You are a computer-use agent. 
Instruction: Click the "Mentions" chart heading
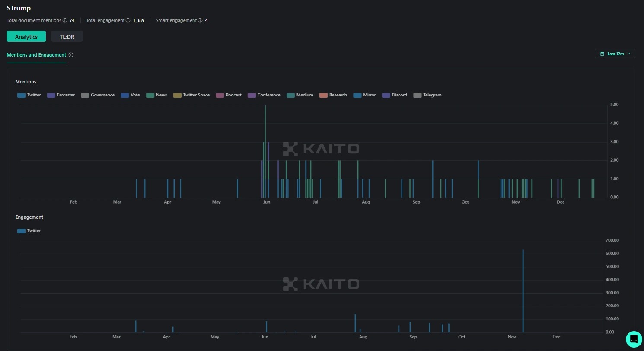[x=26, y=82]
